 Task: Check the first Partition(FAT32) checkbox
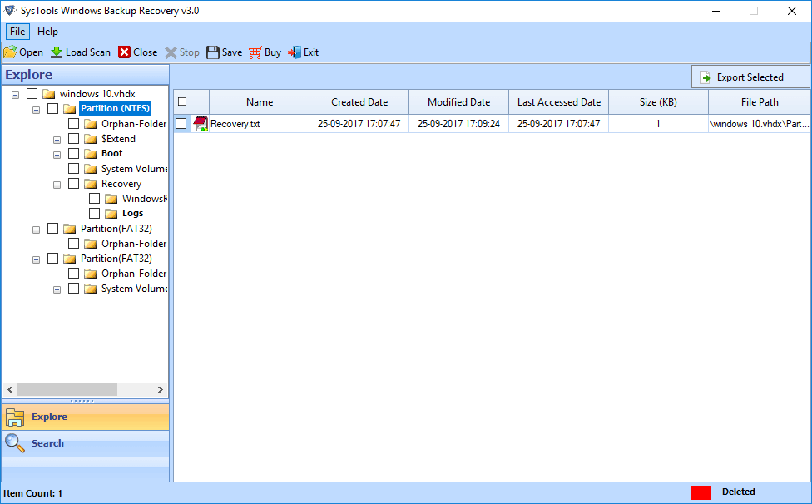52,229
